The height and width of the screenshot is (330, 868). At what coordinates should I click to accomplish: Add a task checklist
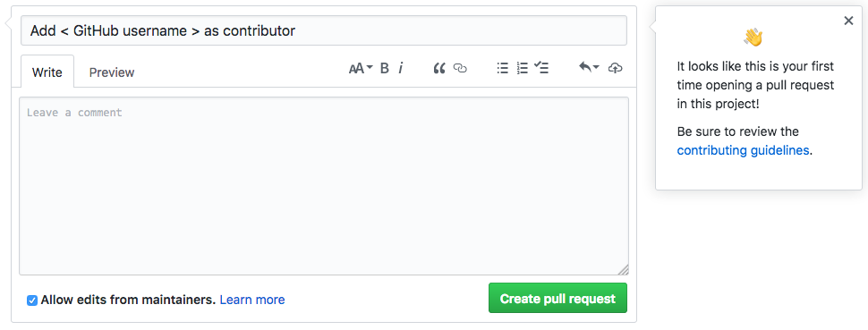tap(541, 68)
